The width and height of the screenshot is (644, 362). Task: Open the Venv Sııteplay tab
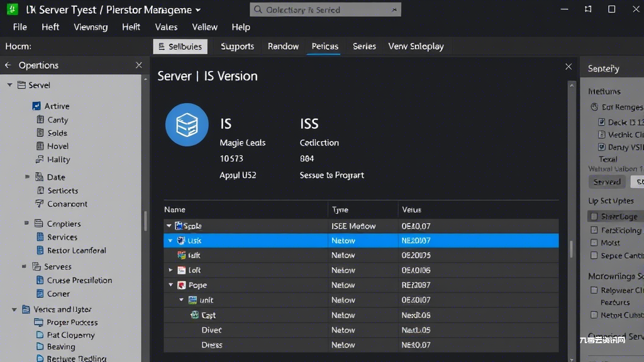pyautogui.click(x=416, y=47)
